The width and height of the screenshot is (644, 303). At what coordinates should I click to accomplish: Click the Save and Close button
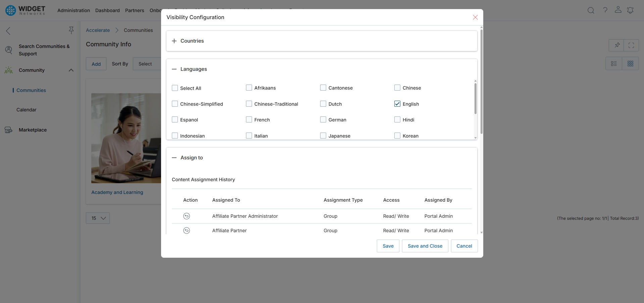click(x=425, y=246)
